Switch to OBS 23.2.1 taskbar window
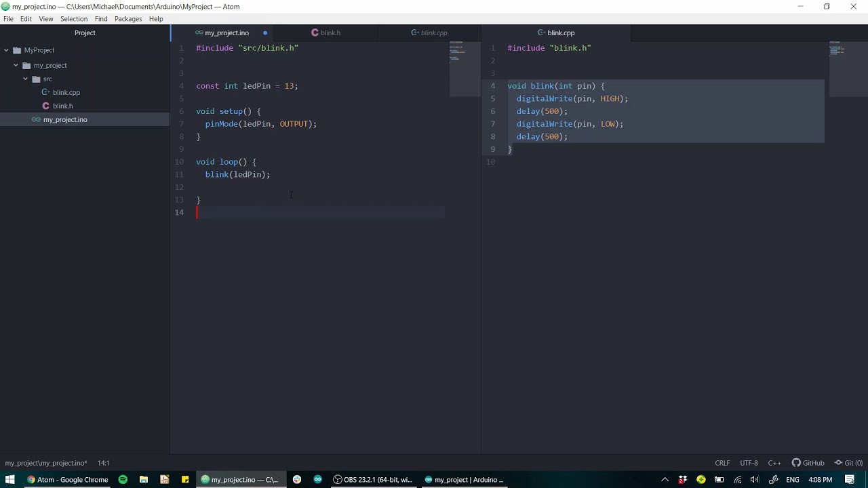The width and height of the screenshot is (868, 488). coord(372,479)
